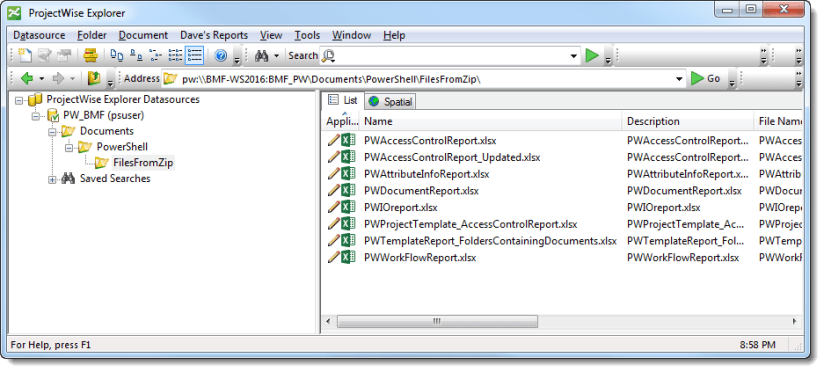Switch to the Spatial tab
The width and height of the screenshot is (824, 372).
click(x=390, y=102)
